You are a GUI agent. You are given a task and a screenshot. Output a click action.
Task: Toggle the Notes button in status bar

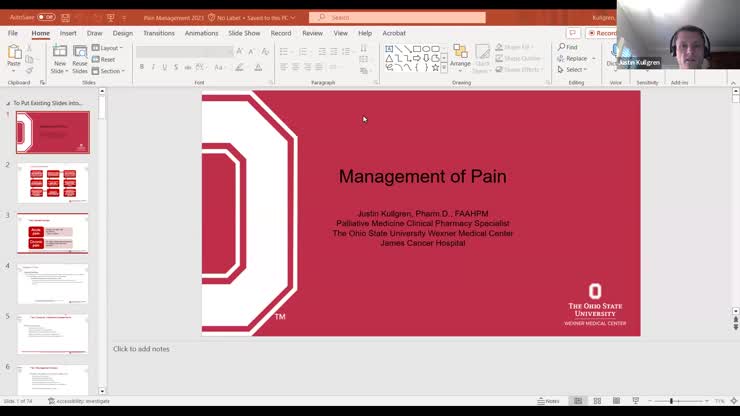pyautogui.click(x=548, y=401)
